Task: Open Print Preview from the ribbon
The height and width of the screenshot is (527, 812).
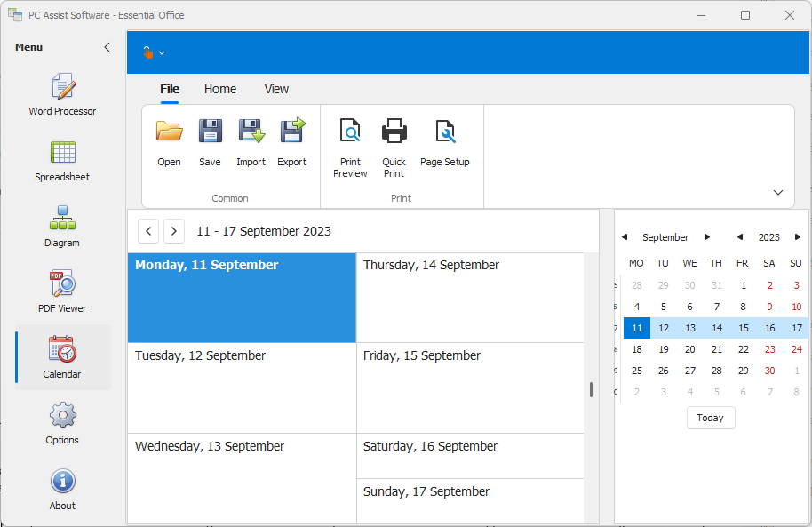Action: pos(350,132)
